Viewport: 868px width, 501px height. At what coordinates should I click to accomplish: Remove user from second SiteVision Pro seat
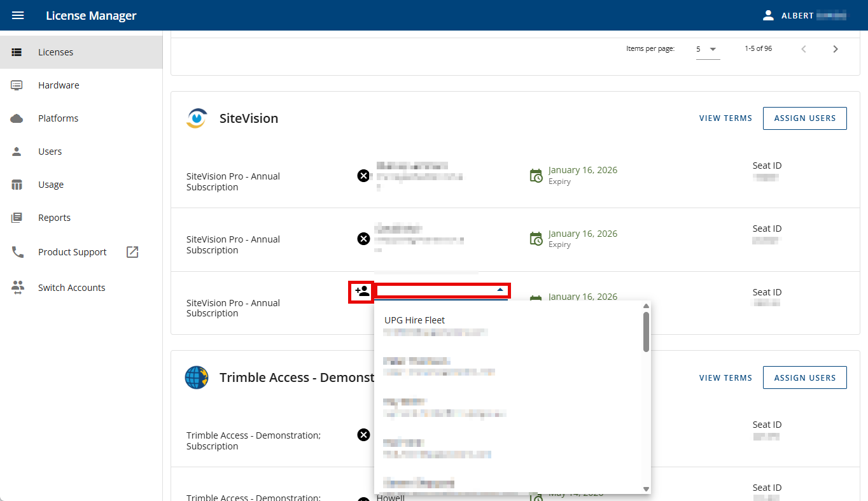point(363,239)
